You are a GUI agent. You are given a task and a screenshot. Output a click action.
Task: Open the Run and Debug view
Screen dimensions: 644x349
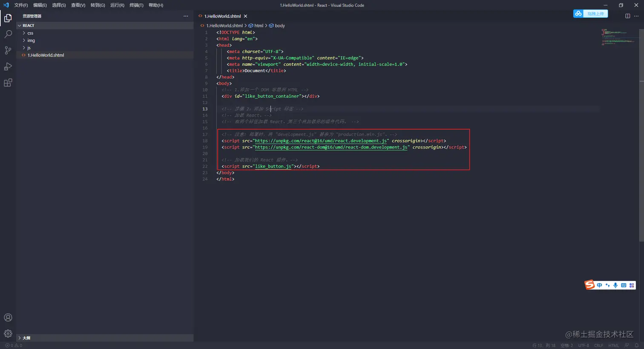(x=8, y=66)
